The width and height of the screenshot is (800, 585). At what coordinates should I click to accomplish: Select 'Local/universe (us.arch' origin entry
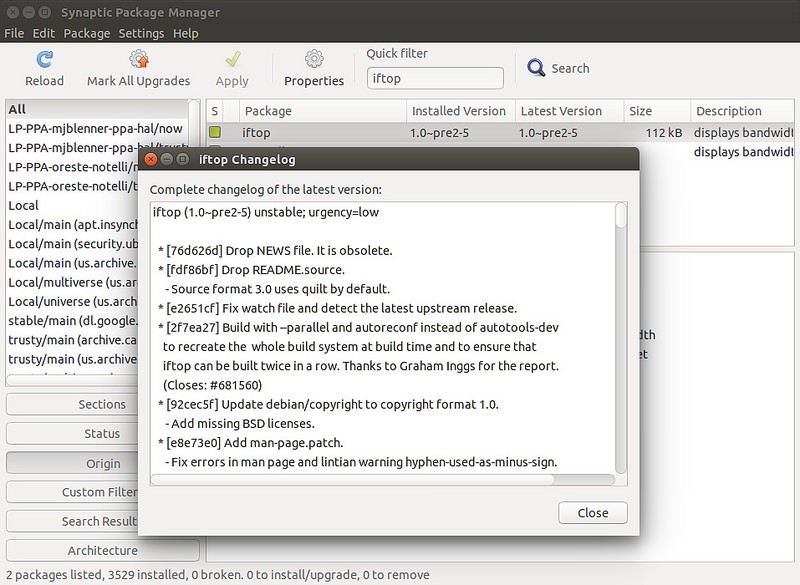[72, 301]
